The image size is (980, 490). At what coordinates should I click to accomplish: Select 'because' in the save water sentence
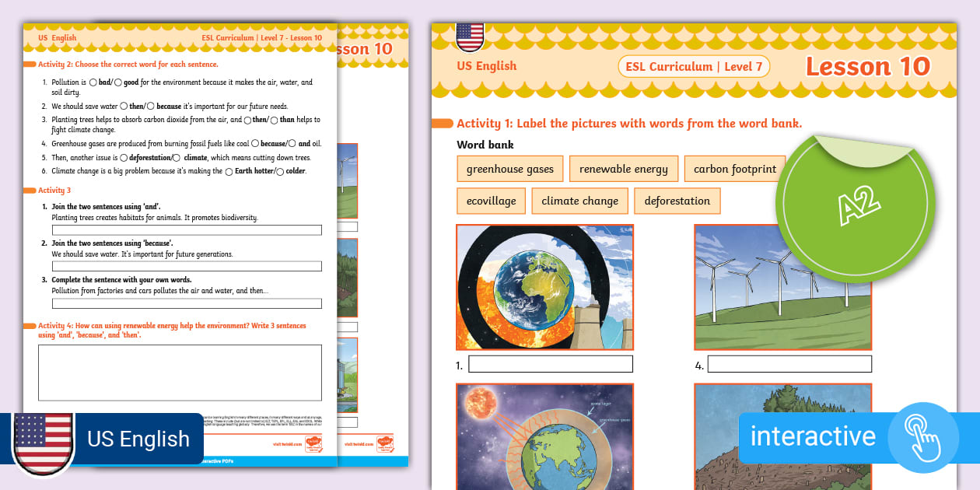(151, 105)
